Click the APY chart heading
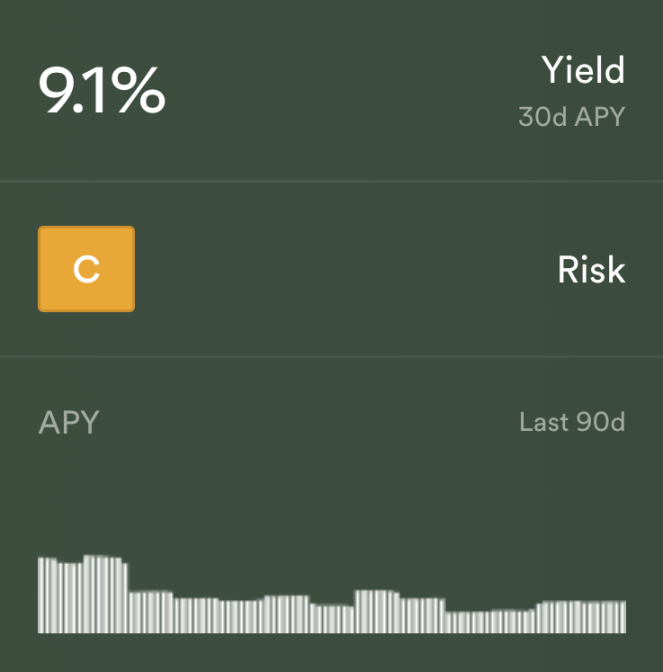This screenshot has width=663, height=672. [68, 422]
